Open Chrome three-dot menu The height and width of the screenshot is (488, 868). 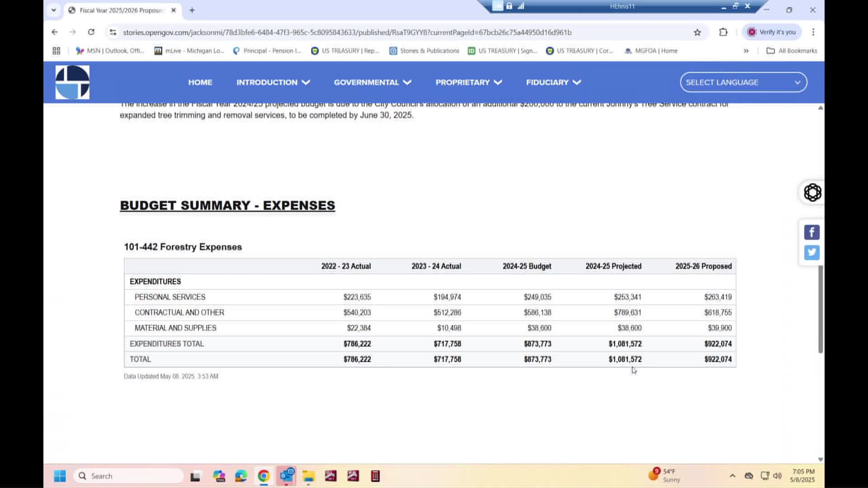click(813, 32)
